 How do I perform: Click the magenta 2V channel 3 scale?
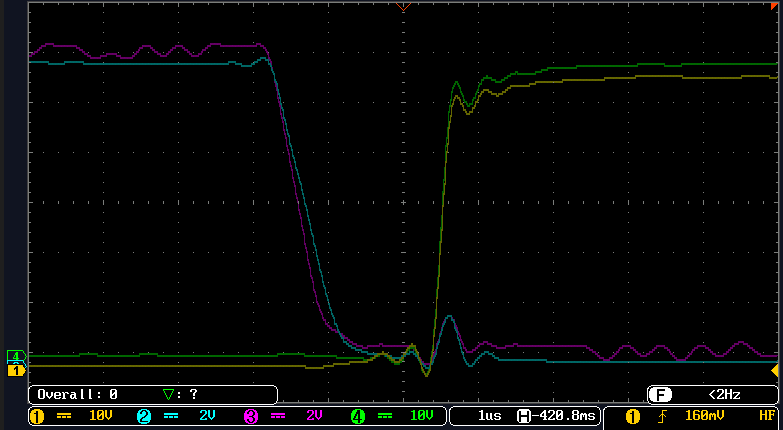pyautogui.click(x=314, y=416)
